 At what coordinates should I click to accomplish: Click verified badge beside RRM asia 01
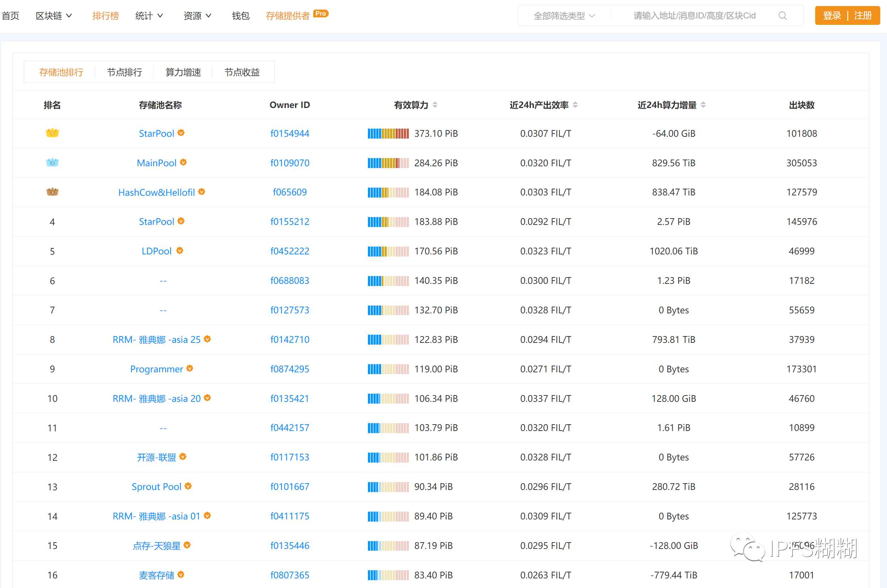tap(207, 515)
